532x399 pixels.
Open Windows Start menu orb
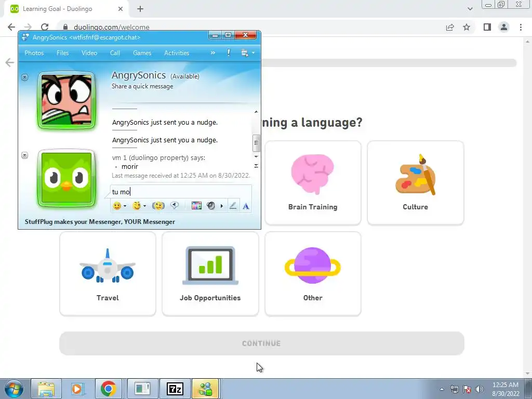point(14,389)
